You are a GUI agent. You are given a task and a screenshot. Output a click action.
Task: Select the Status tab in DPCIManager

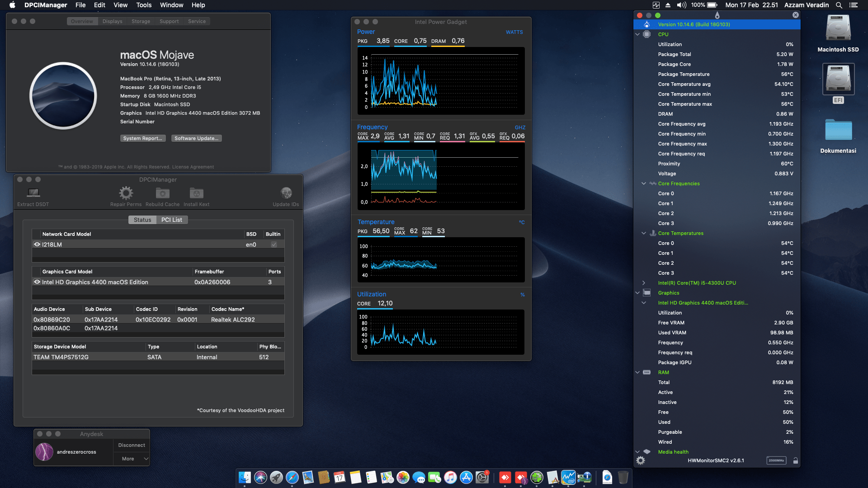142,220
